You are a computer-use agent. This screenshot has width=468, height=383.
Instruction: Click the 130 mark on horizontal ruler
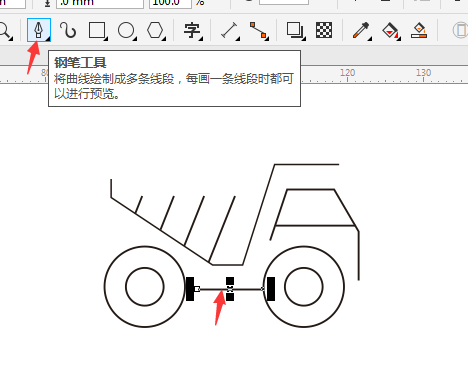tap(423, 72)
